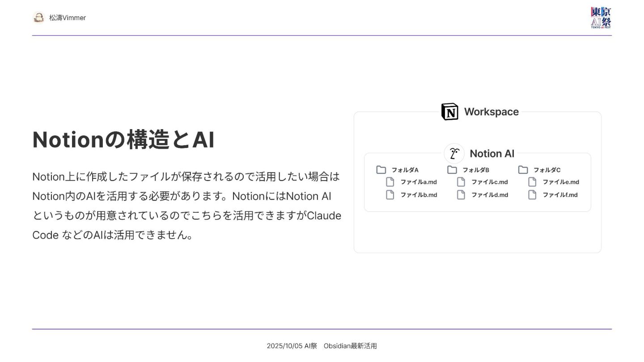Click the Workspace label

(491, 112)
